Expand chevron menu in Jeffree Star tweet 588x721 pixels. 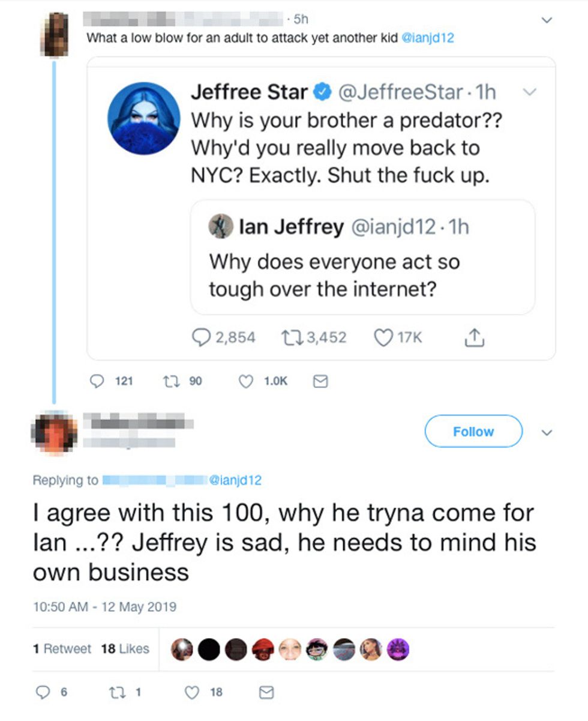pyautogui.click(x=529, y=92)
